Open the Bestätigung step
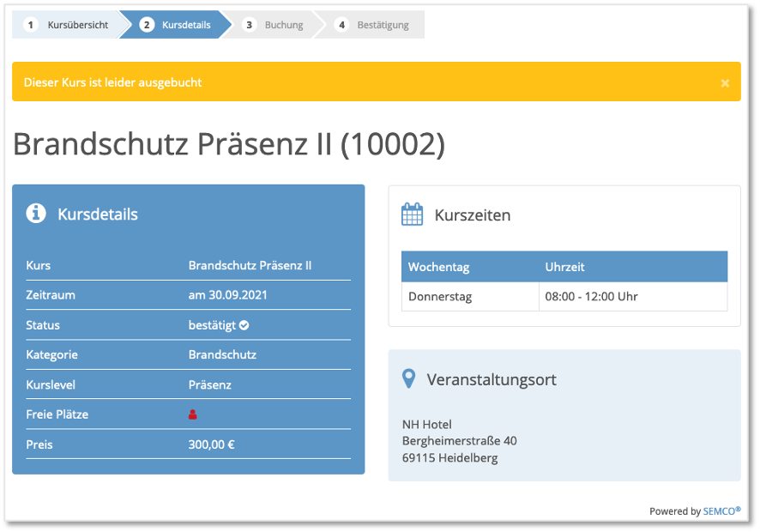The height and width of the screenshot is (532, 760). (x=383, y=24)
